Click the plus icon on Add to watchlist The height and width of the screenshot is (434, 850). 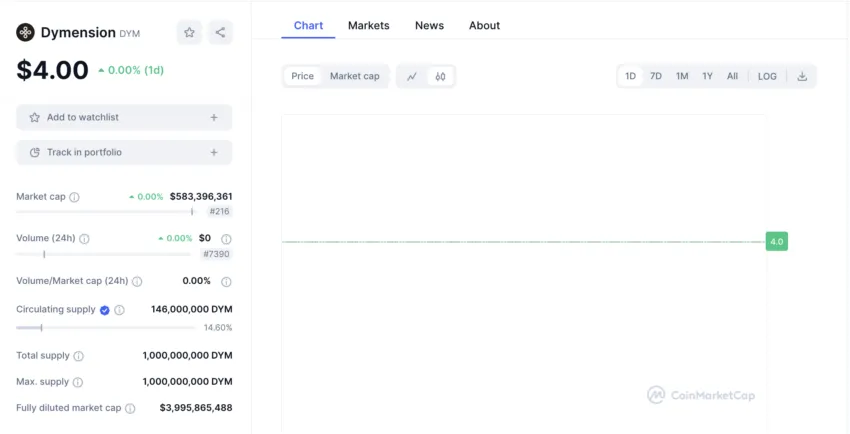pyautogui.click(x=214, y=118)
